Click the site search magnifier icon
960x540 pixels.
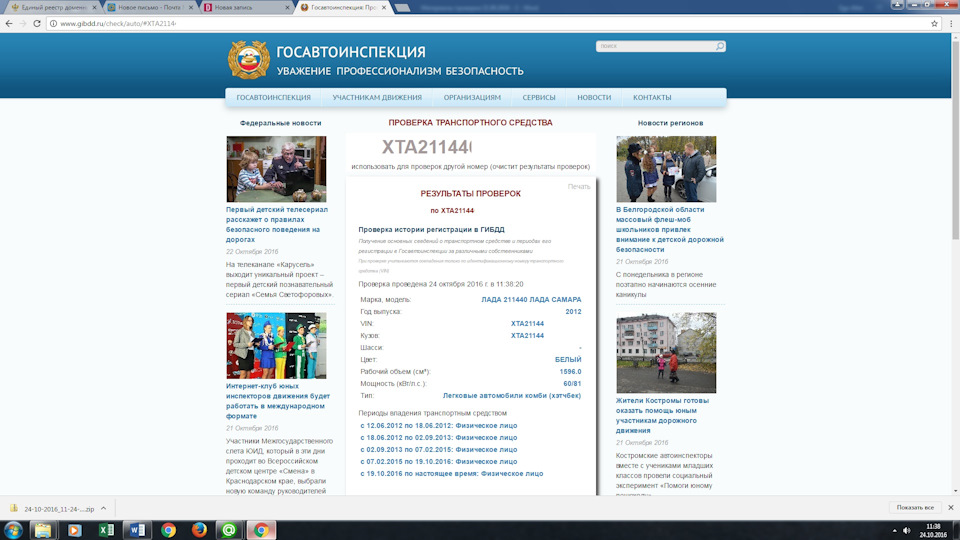point(720,46)
